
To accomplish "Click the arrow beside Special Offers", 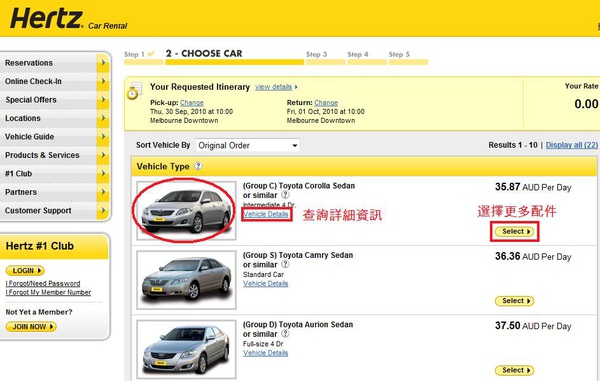I will tap(103, 100).
